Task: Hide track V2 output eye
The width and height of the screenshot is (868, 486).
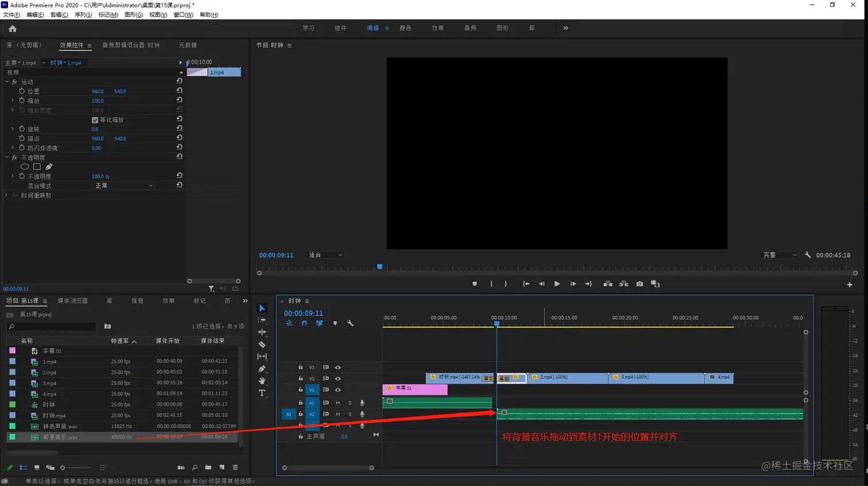Action: click(338, 379)
